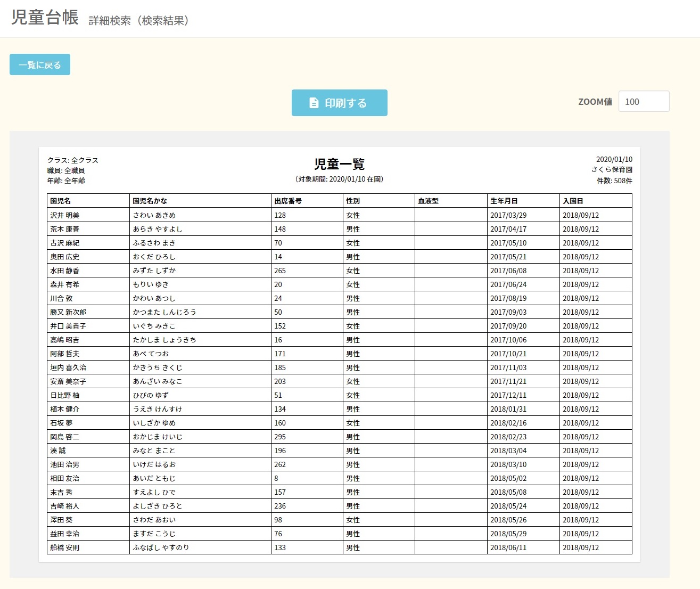Select the name 奥田 広史

65,257
